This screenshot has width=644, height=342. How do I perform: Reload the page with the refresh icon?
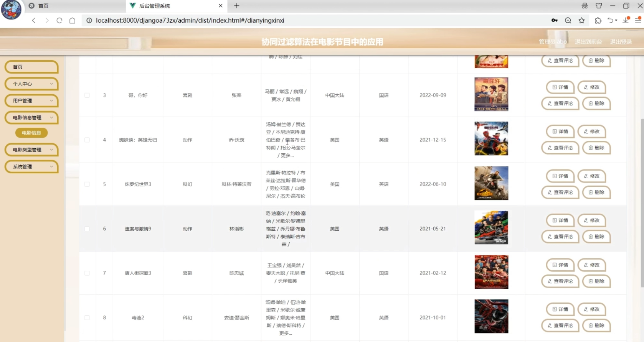59,20
